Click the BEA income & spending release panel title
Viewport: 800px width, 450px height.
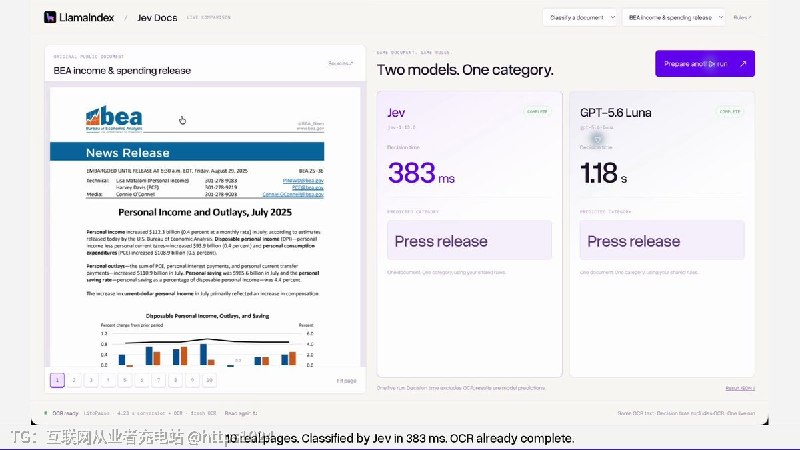(122, 70)
